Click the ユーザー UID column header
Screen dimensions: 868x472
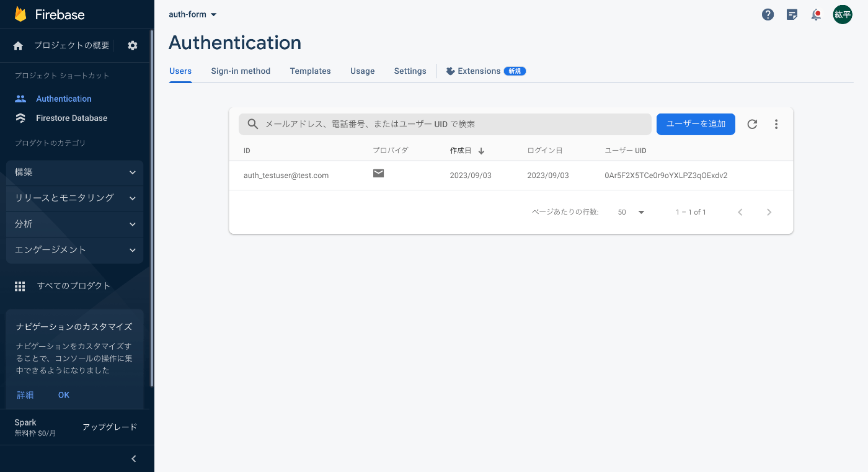(x=626, y=151)
